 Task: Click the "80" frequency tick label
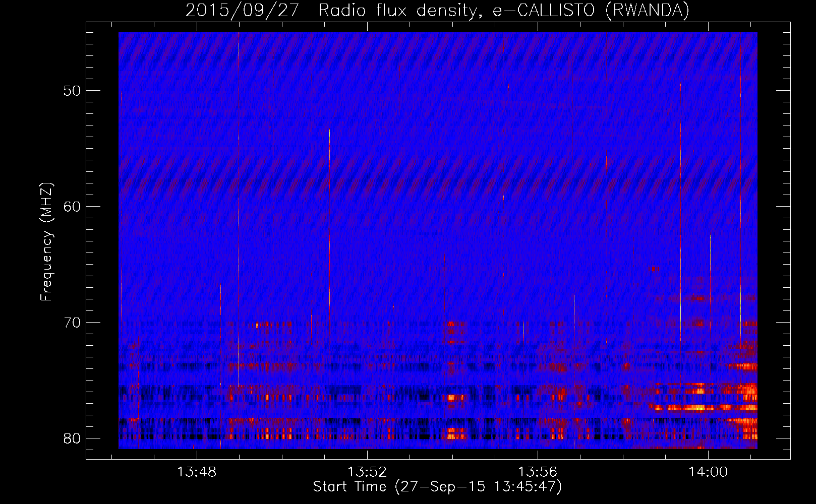click(x=72, y=438)
